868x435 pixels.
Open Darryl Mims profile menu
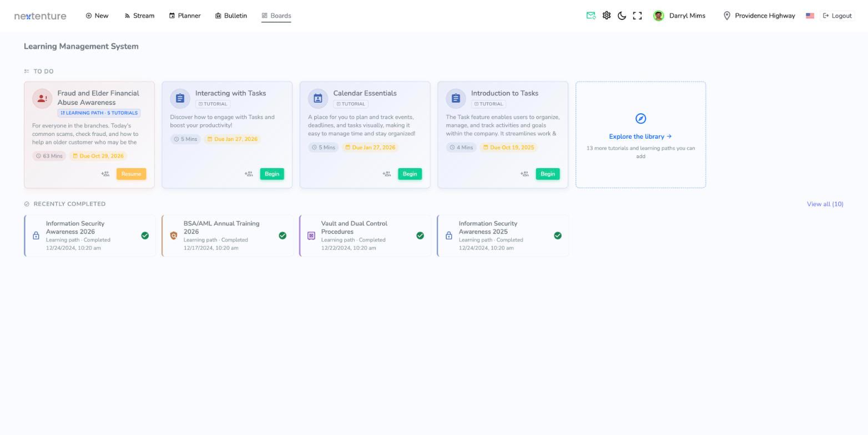(679, 16)
